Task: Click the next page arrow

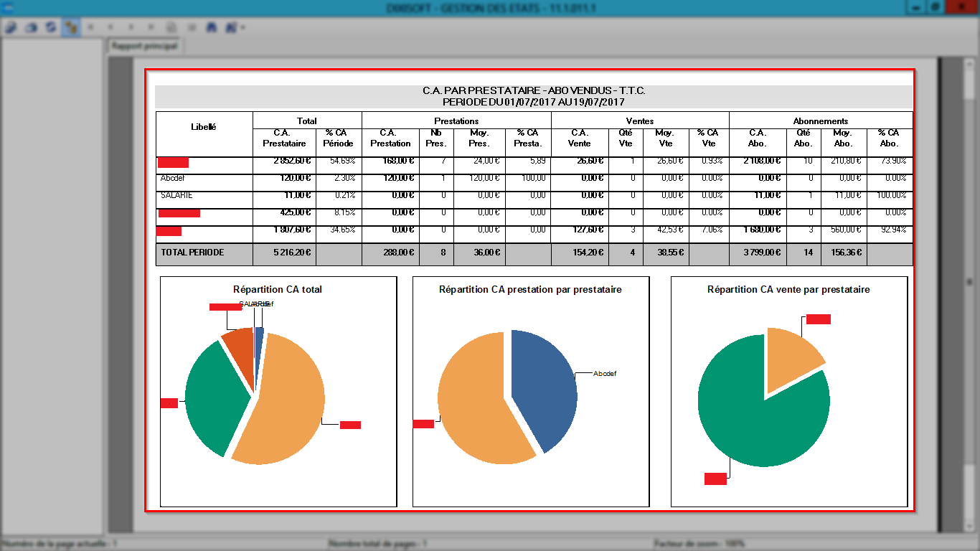Action: (131, 27)
